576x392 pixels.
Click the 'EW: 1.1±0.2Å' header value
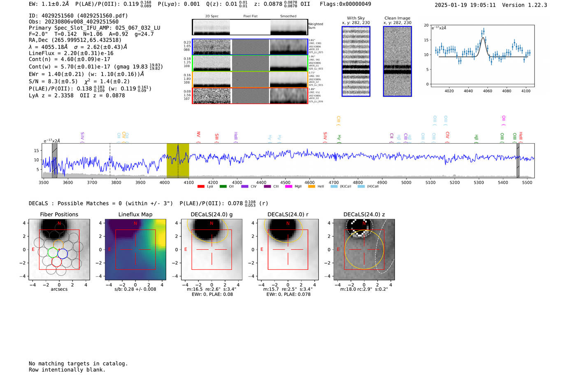tap(49, 4)
